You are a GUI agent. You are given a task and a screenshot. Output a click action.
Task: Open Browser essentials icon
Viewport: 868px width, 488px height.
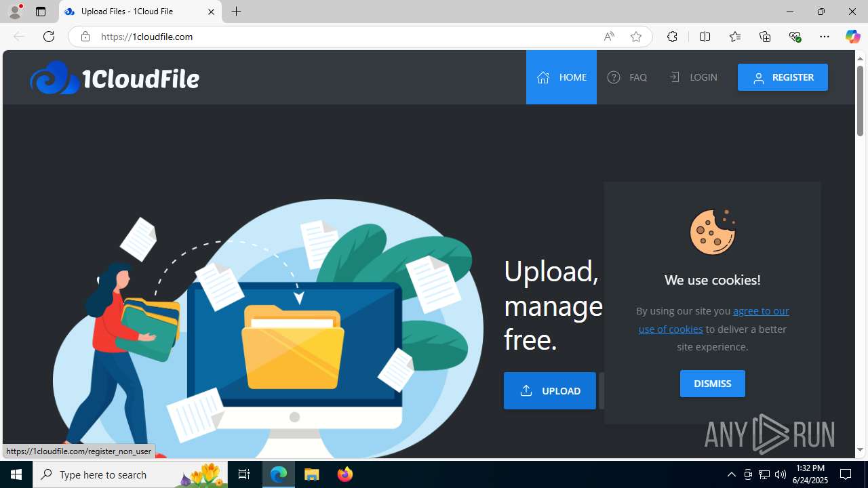(x=795, y=37)
